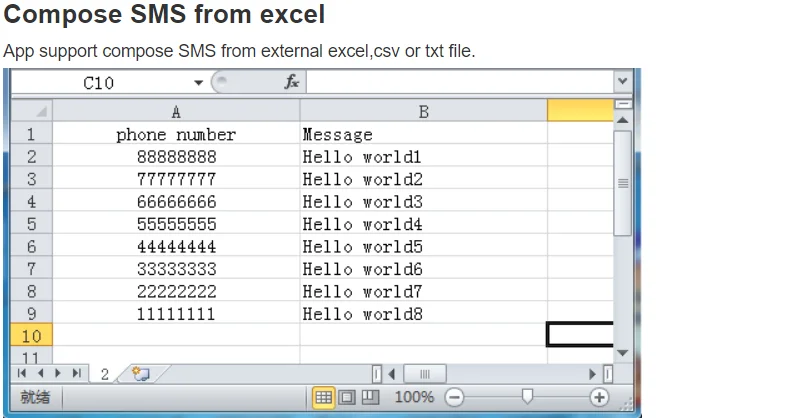
Task: Open the Name Box dropdown arrow
Action: [x=198, y=83]
